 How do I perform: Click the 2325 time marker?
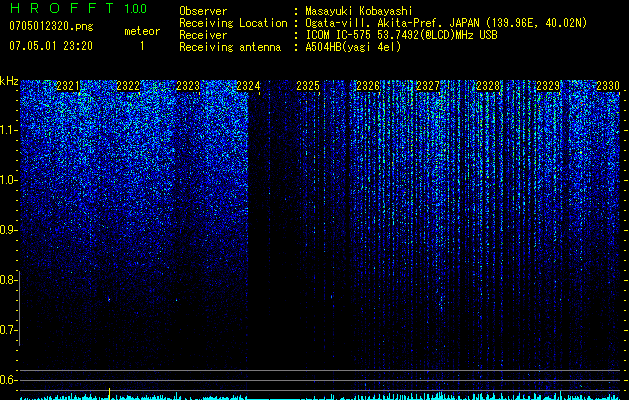click(x=308, y=86)
